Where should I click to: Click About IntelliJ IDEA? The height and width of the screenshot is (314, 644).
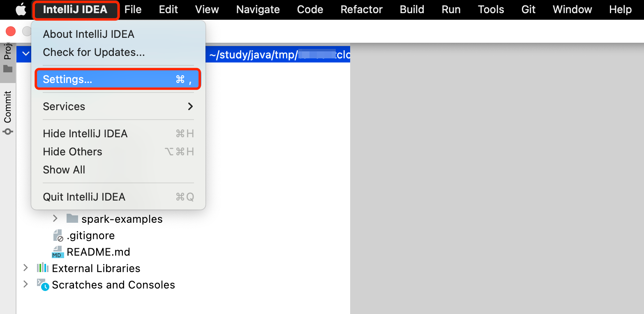pyautogui.click(x=88, y=34)
